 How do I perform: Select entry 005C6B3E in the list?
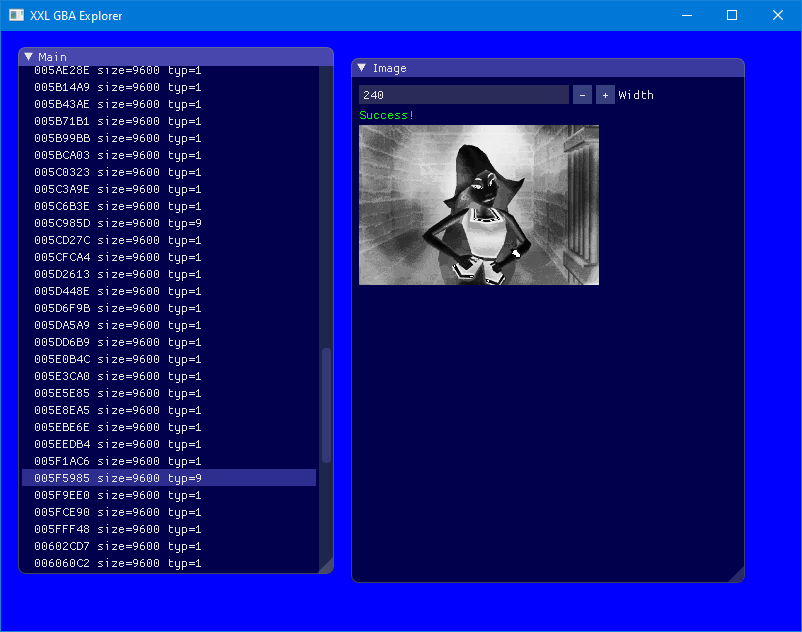click(169, 206)
